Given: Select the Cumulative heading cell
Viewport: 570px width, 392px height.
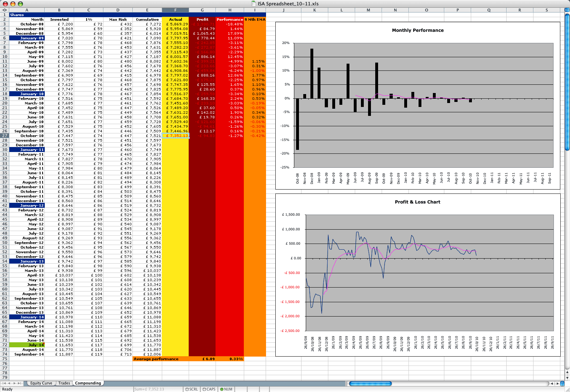Looking at the screenshot, I should (147, 19).
